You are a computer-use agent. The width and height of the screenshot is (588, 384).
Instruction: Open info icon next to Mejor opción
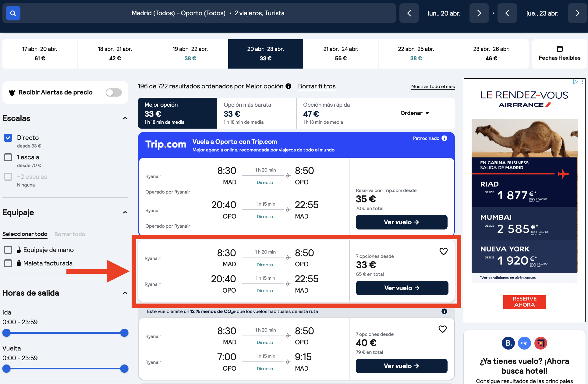(288, 86)
